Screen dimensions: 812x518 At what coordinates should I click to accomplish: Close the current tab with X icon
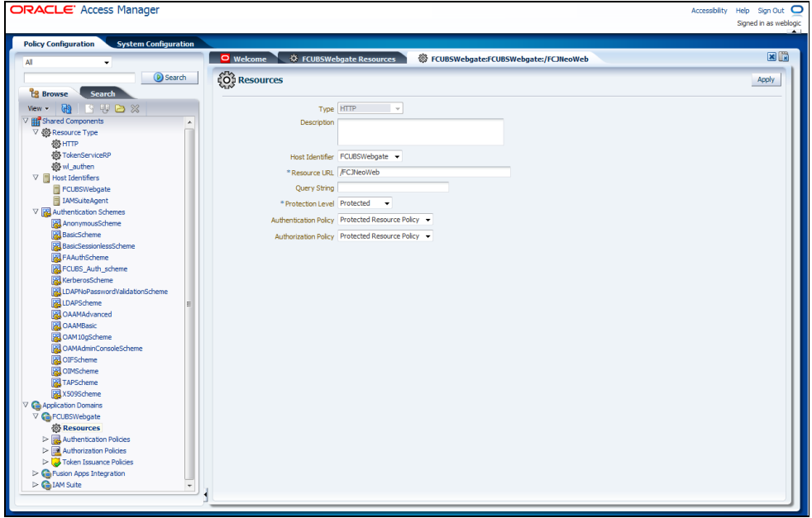[771, 57]
